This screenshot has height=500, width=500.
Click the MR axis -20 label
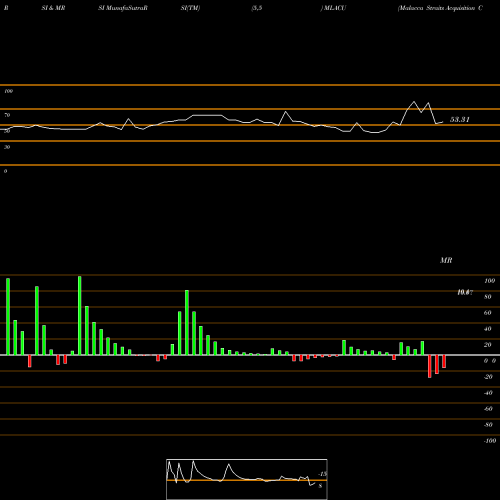point(488,377)
